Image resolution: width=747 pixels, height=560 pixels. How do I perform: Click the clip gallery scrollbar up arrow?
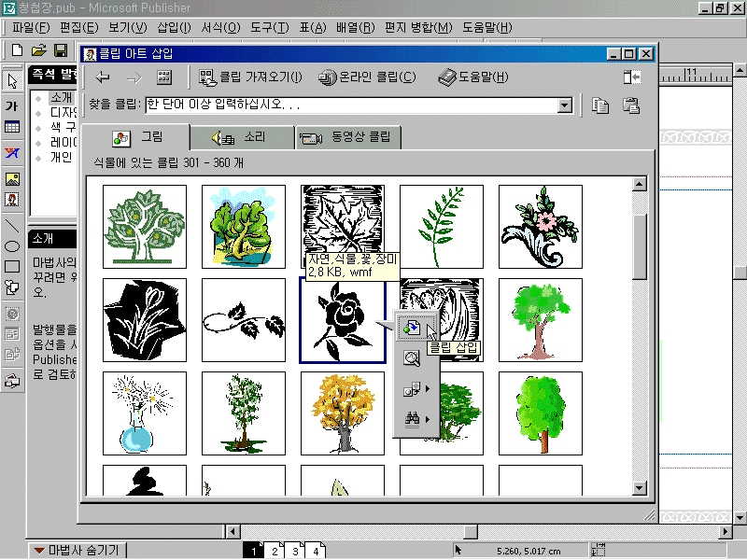point(640,184)
